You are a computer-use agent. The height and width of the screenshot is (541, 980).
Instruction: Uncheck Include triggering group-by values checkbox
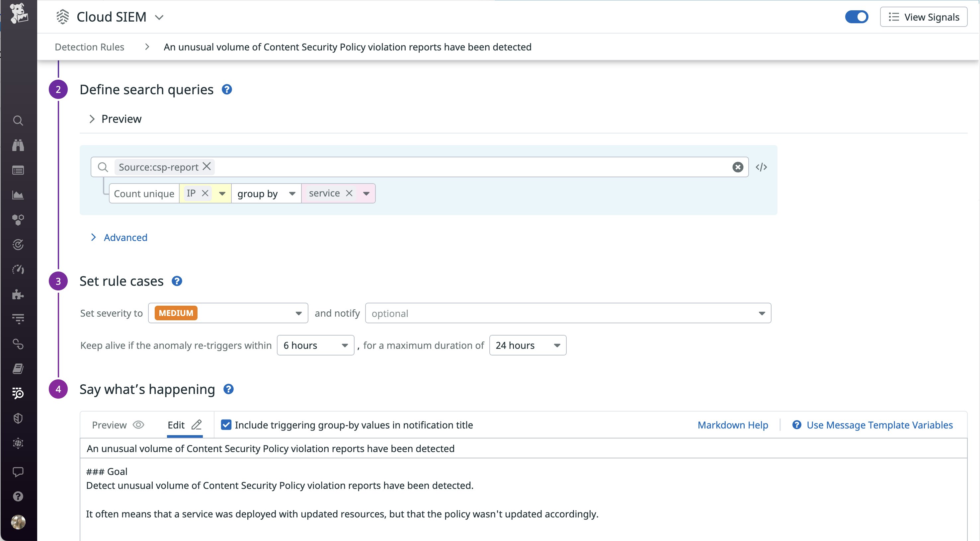(x=226, y=425)
